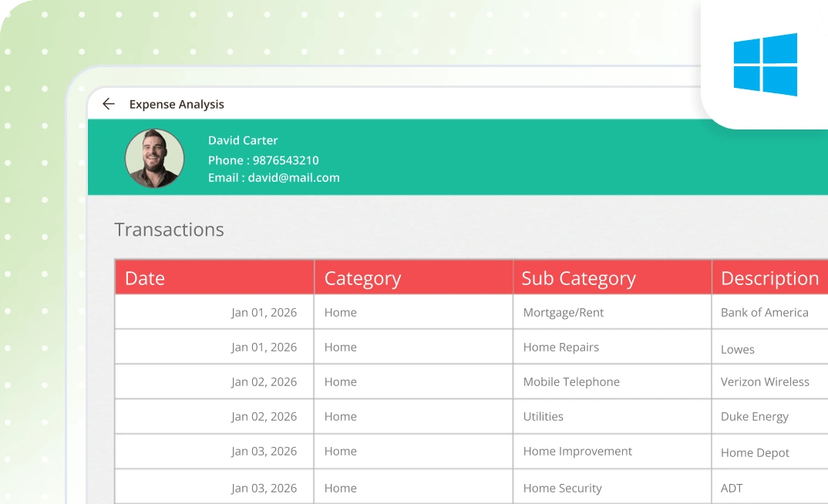Image resolution: width=828 pixels, height=504 pixels.
Task: Select the date cell in the Home Repairs row
Action: [214, 347]
